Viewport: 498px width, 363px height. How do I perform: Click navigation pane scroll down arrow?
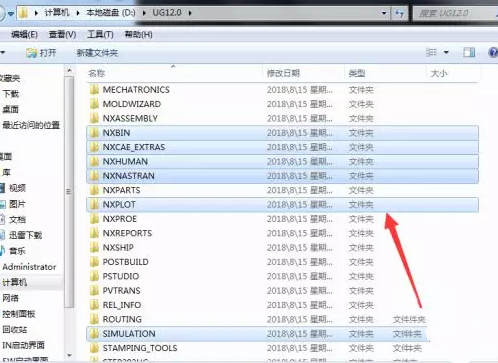(69, 355)
